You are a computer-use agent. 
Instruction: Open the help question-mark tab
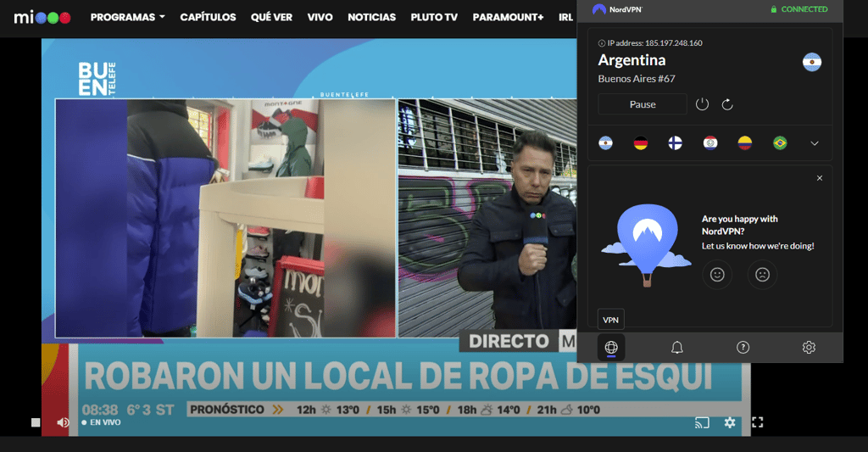pyautogui.click(x=743, y=348)
